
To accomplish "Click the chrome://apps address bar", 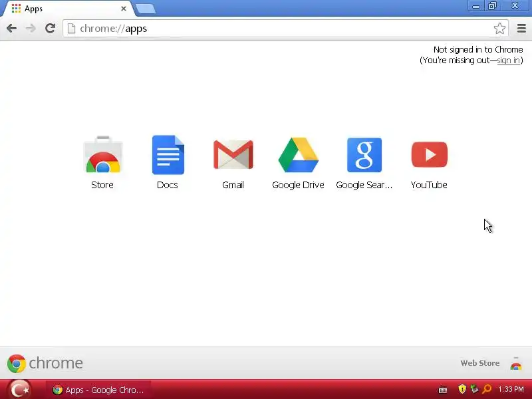I will 285,29.
